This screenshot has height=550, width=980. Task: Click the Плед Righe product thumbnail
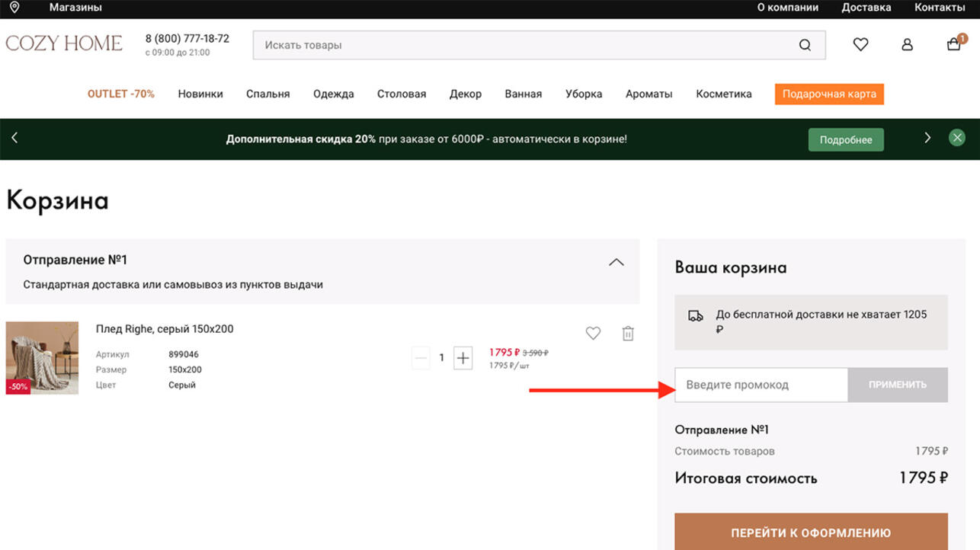pyautogui.click(x=42, y=357)
